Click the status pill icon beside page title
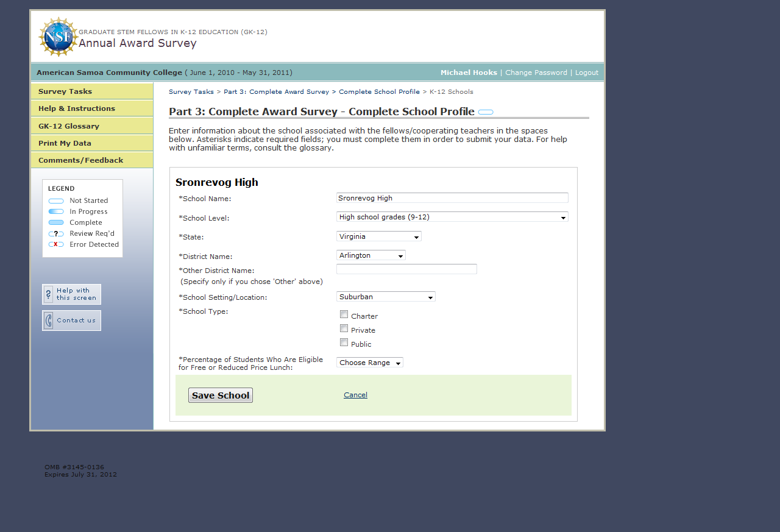The image size is (780, 532). tap(486, 112)
